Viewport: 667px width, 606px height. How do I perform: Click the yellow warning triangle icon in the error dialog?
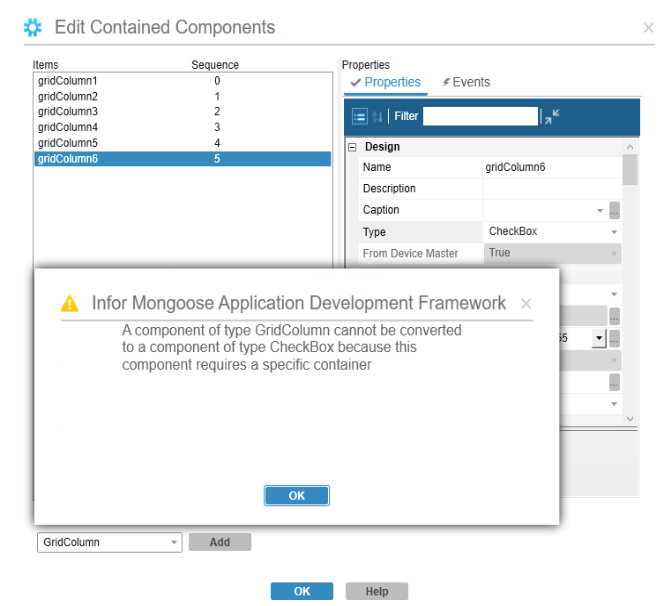[x=69, y=304]
